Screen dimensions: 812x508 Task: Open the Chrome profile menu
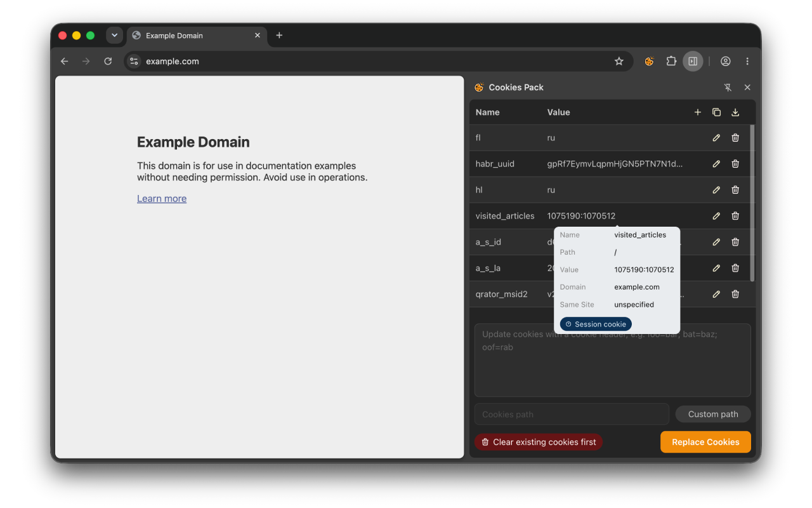(726, 62)
